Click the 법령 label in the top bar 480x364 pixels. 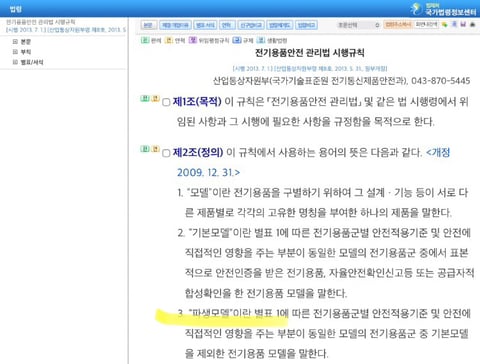tap(16, 9)
